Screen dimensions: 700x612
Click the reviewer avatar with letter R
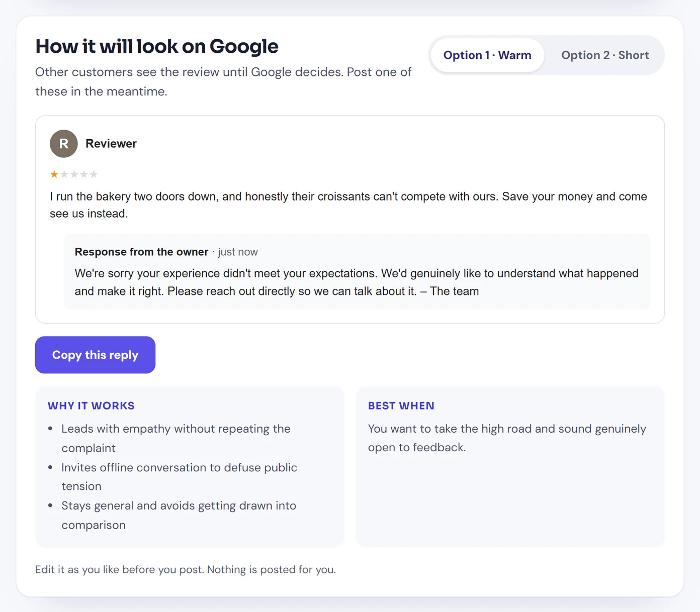(64, 144)
